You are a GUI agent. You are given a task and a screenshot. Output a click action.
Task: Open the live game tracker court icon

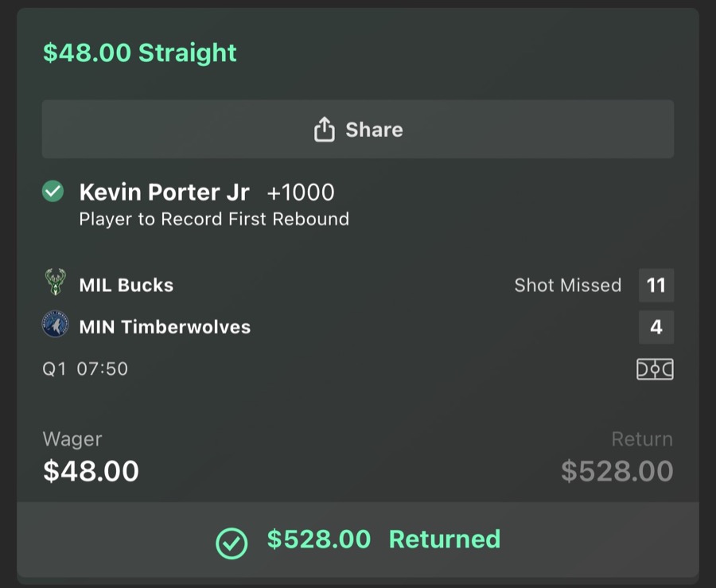click(x=656, y=367)
